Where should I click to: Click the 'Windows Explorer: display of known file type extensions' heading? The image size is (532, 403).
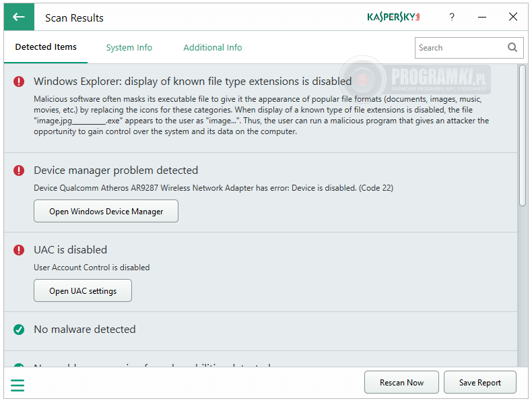tap(193, 82)
